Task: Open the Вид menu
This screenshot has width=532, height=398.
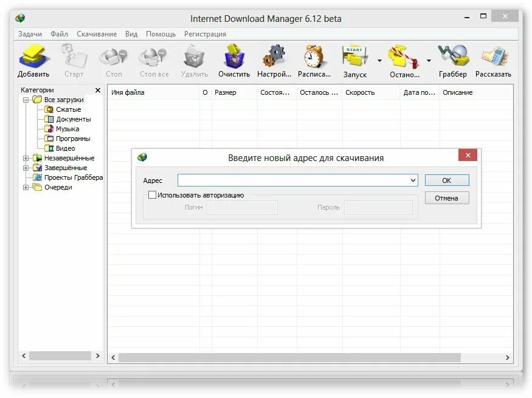Action: click(x=131, y=34)
